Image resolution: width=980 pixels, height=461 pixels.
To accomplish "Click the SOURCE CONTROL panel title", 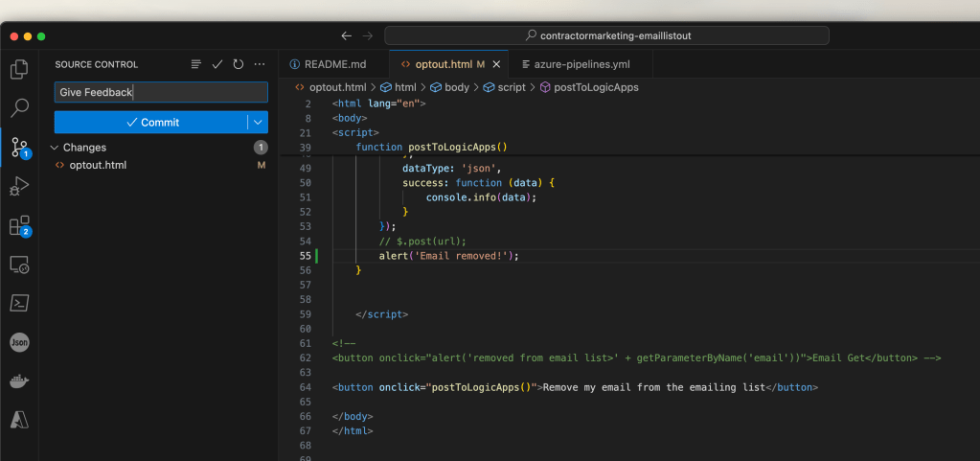I will 96,64.
